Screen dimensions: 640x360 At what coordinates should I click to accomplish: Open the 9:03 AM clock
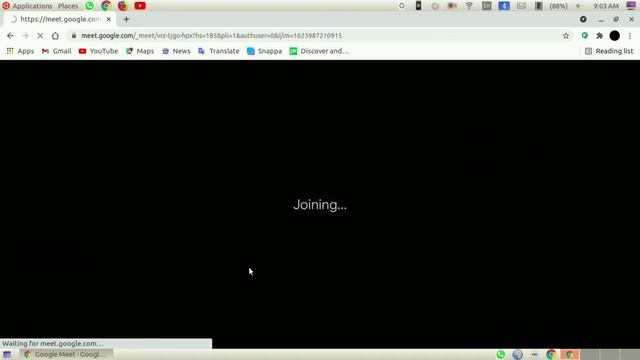606,6
